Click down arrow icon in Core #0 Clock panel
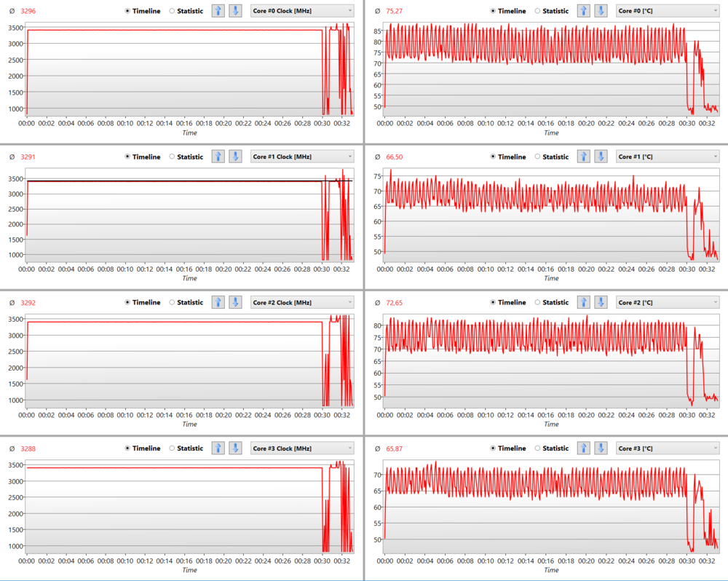This screenshot has height=581, width=728. (235, 11)
